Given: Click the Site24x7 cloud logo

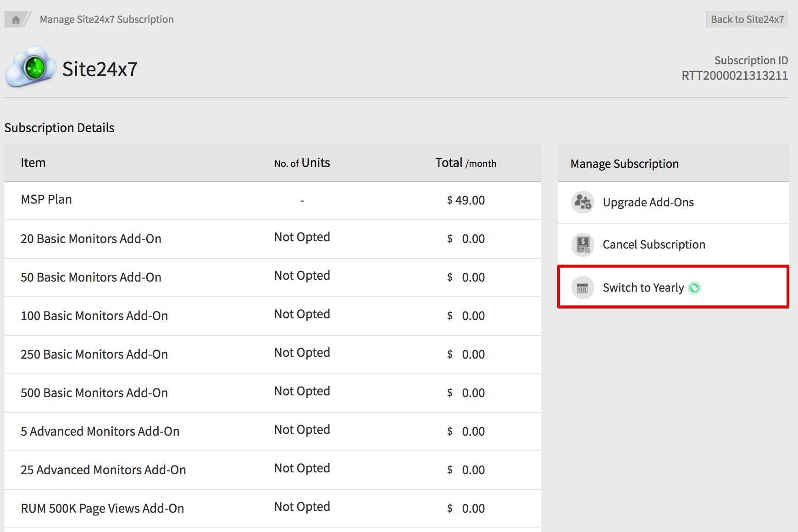Looking at the screenshot, I should 31,67.
